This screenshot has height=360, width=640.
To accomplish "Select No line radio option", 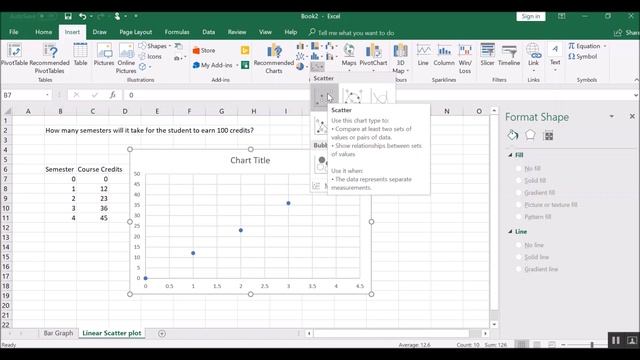I will 519,245.
